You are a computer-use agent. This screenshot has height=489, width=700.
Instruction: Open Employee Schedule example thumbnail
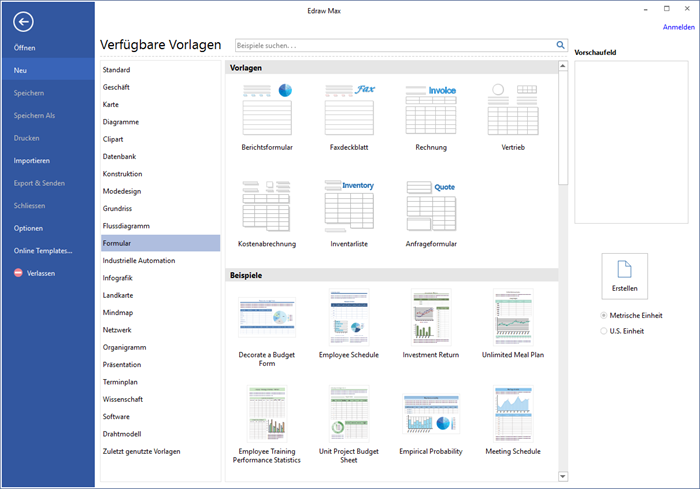349,317
